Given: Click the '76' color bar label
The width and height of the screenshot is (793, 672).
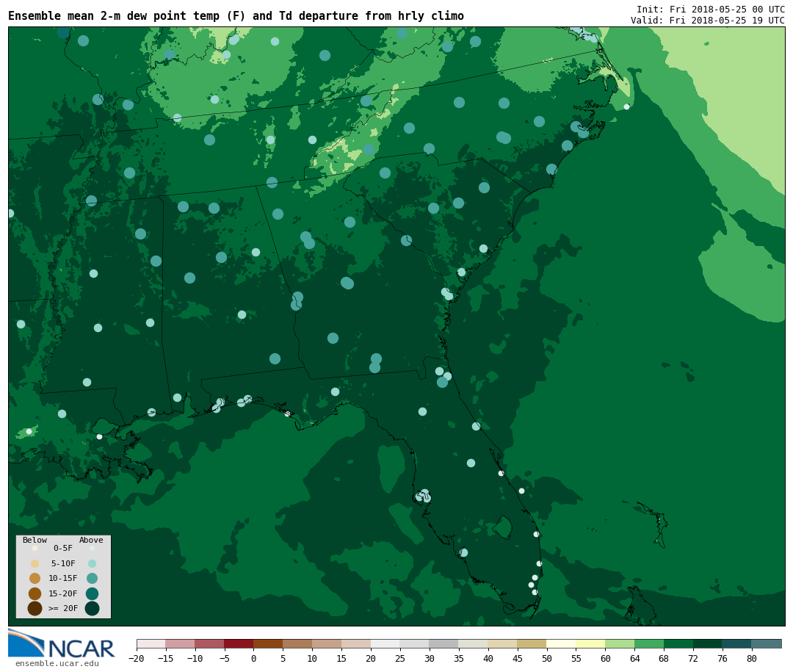Looking at the screenshot, I should 723,658.
